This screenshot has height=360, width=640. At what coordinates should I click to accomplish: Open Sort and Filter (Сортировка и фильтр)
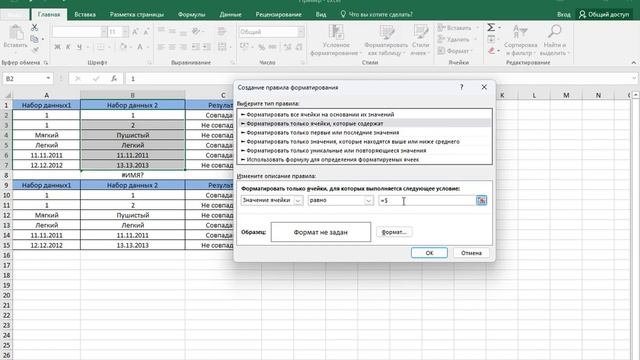pos(520,40)
